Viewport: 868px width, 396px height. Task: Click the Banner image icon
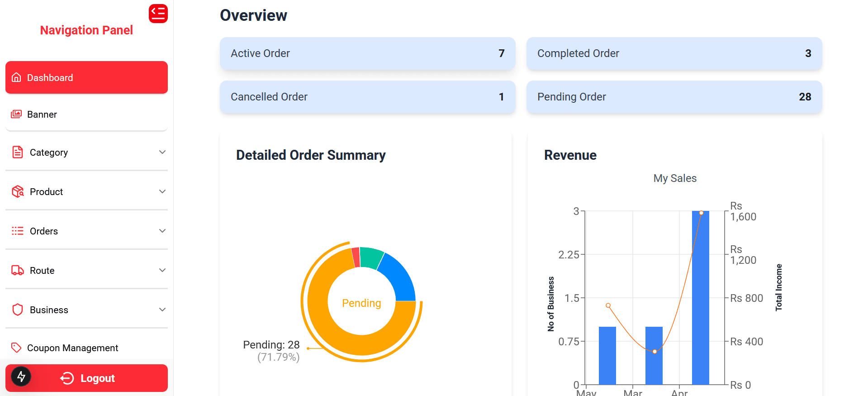click(16, 114)
